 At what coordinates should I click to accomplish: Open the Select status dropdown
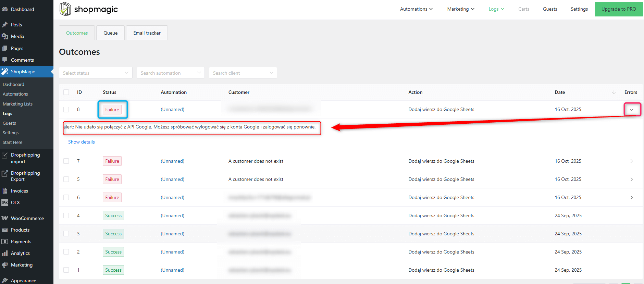[96, 73]
